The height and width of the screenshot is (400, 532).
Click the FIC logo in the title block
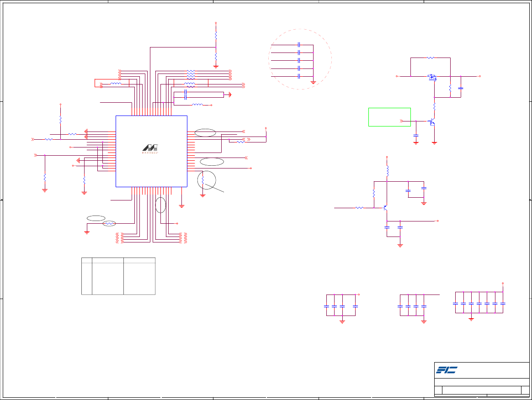447,370
